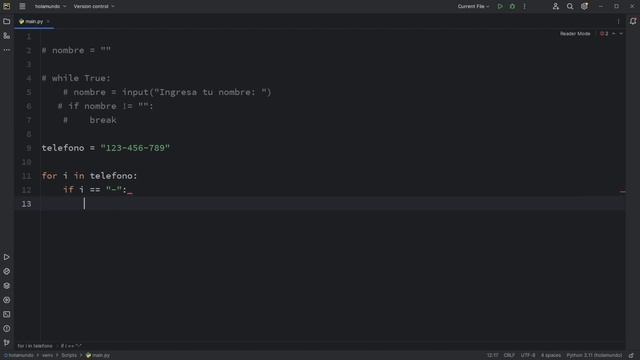Open the Structure tool window icon
The height and width of the screenshot is (360, 640).
point(7,36)
